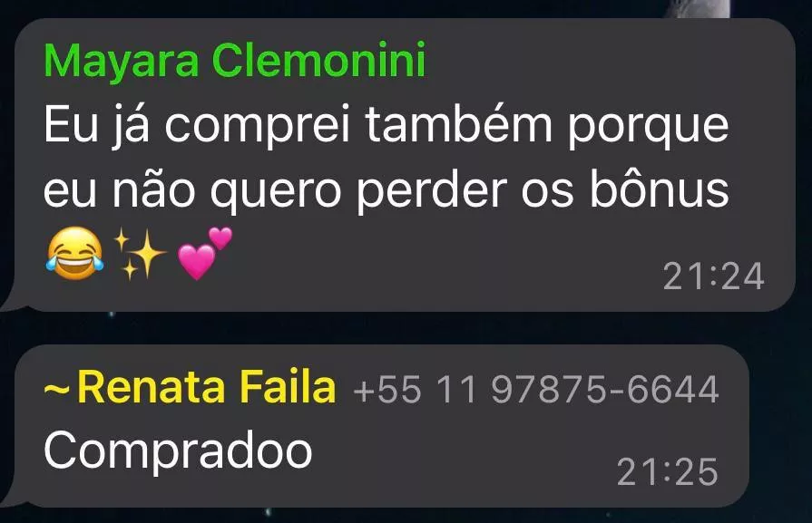Tap the light wallpaper shape at top
Viewport: 812px width, 523px height.
click(701, 8)
